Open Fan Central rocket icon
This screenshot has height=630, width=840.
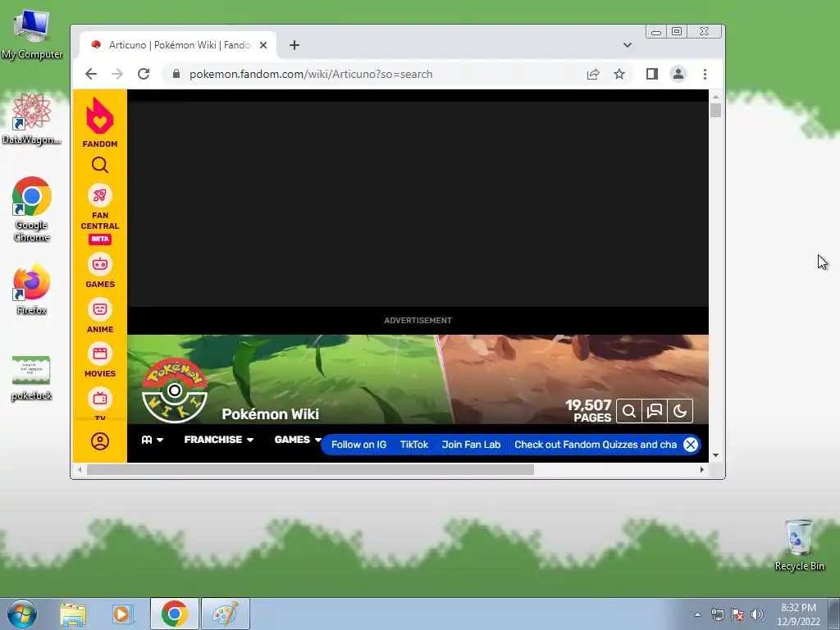click(x=99, y=195)
